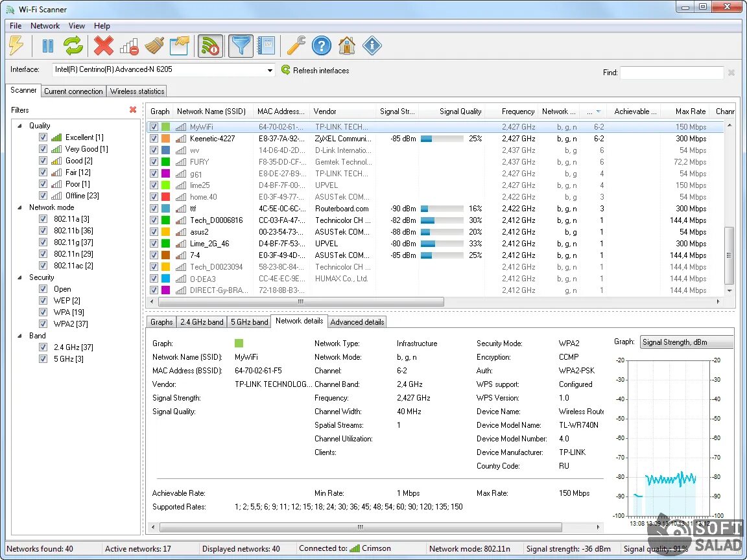Open the File menu

point(16,26)
